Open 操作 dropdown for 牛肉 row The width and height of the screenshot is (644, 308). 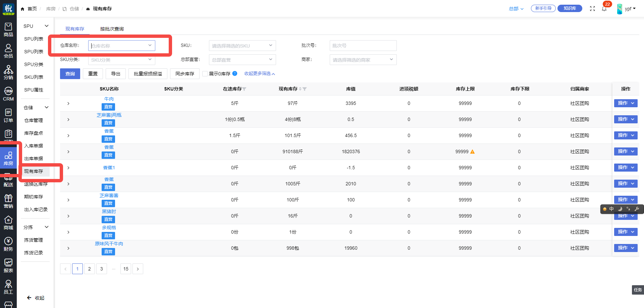pos(626,103)
